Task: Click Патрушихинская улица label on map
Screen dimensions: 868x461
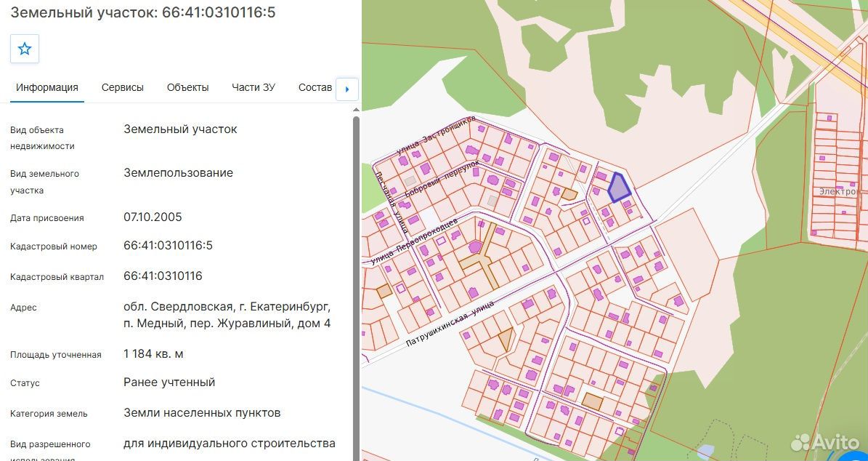Action: click(449, 324)
